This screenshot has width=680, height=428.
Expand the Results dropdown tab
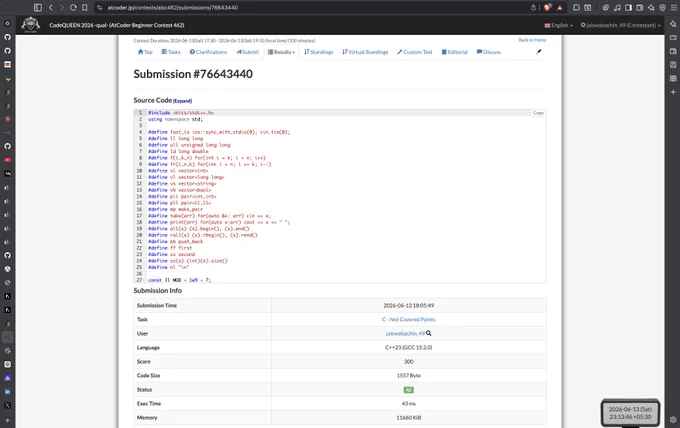[281, 52]
